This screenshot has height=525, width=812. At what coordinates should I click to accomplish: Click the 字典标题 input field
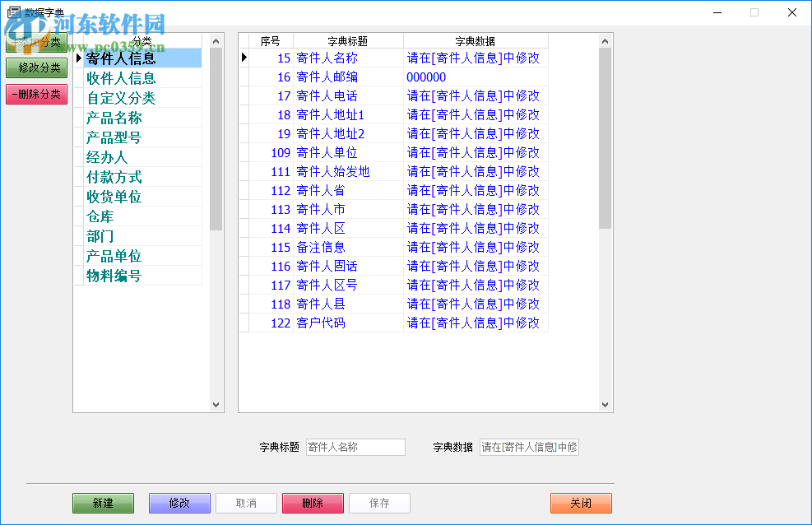coord(355,447)
